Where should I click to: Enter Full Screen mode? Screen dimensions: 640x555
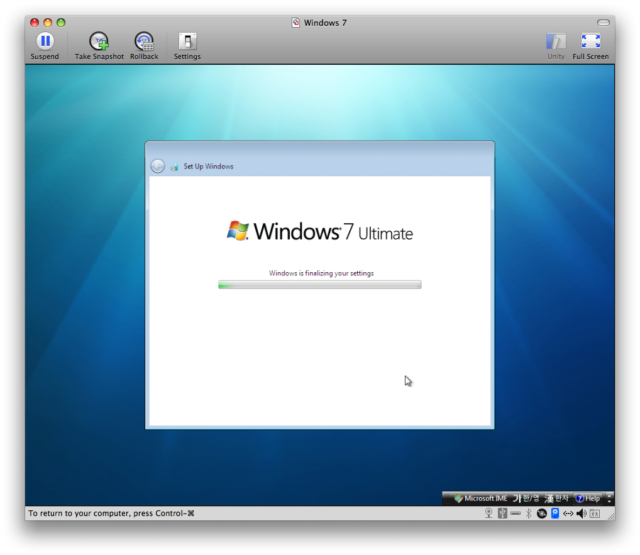coord(590,46)
